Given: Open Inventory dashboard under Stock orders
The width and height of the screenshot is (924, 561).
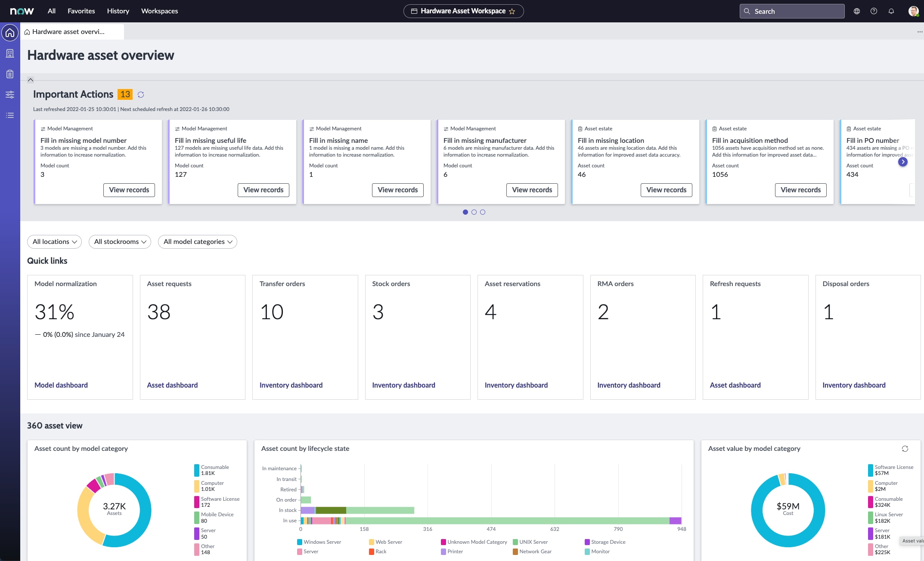Looking at the screenshot, I should [403, 385].
